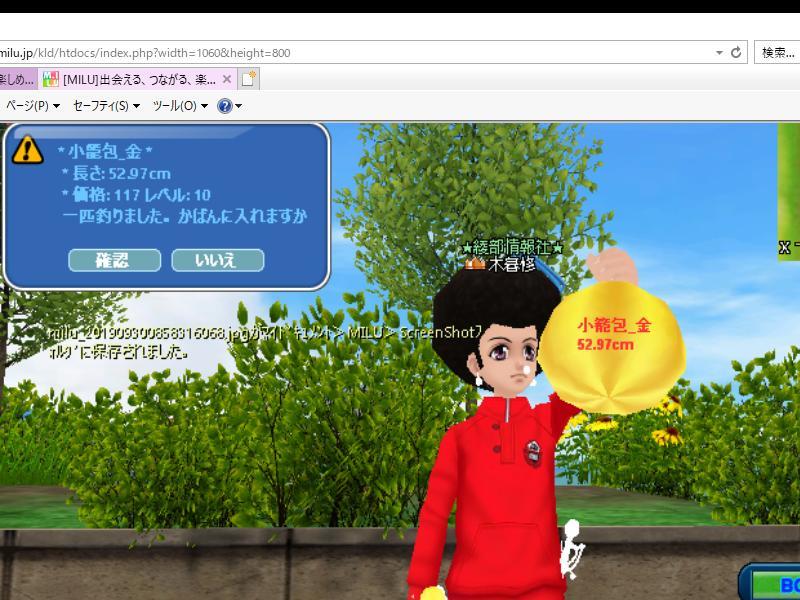Click the white stick figure icon
Image resolution: width=800 pixels, height=600 pixels.
571,550
